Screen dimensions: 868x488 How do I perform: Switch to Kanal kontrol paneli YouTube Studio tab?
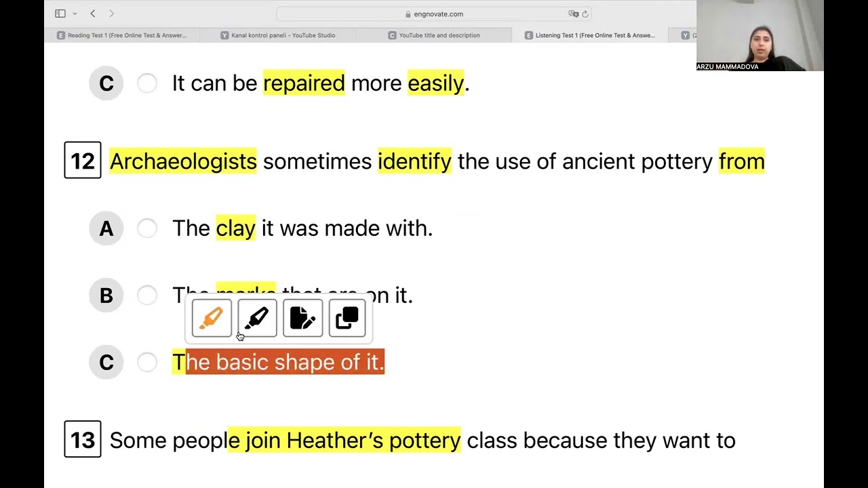(x=278, y=35)
